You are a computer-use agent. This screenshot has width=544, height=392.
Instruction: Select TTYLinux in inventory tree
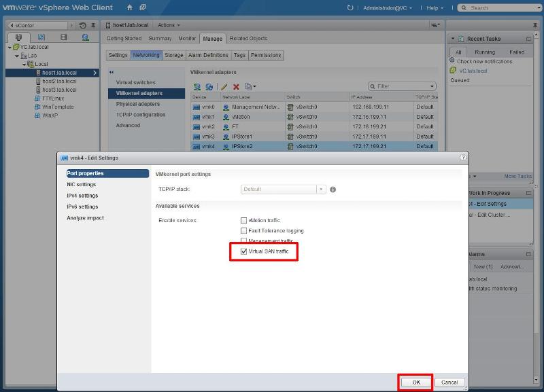point(53,99)
